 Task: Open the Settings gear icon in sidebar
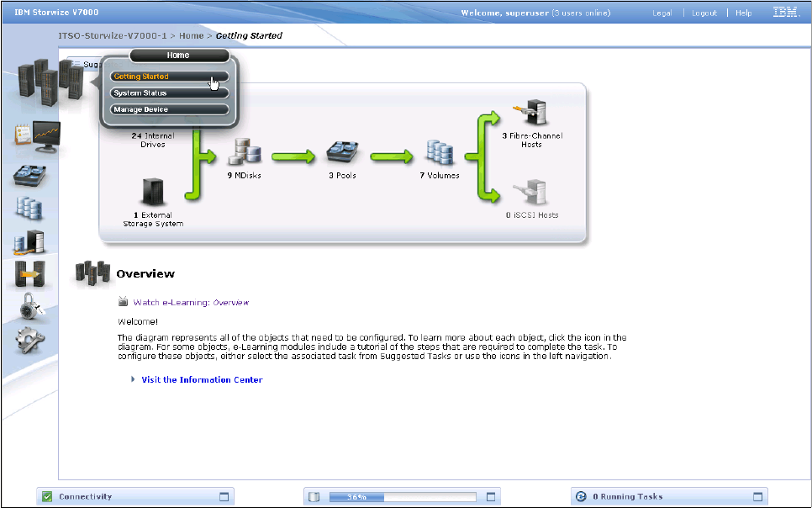(31, 339)
